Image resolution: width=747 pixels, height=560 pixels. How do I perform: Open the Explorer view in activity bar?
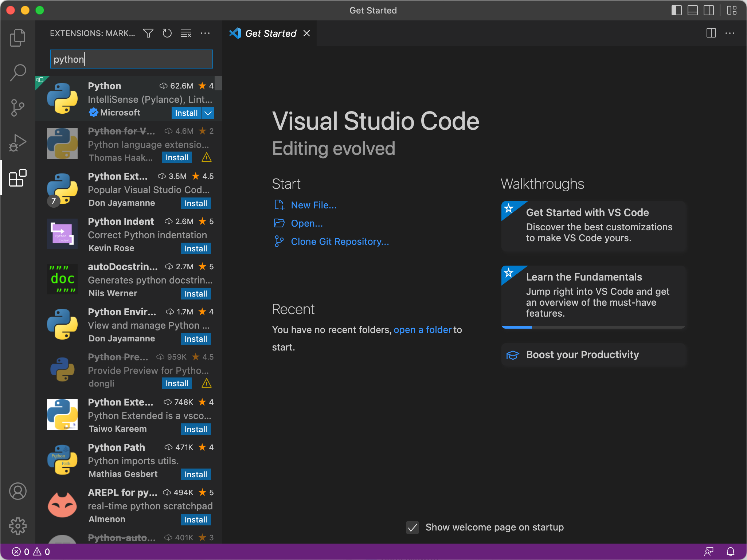[17, 38]
